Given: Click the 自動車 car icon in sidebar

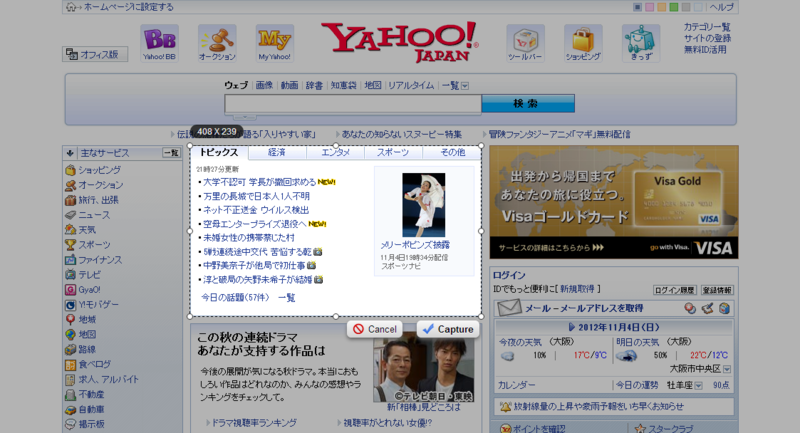Looking at the screenshot, I should pos(70,410).
